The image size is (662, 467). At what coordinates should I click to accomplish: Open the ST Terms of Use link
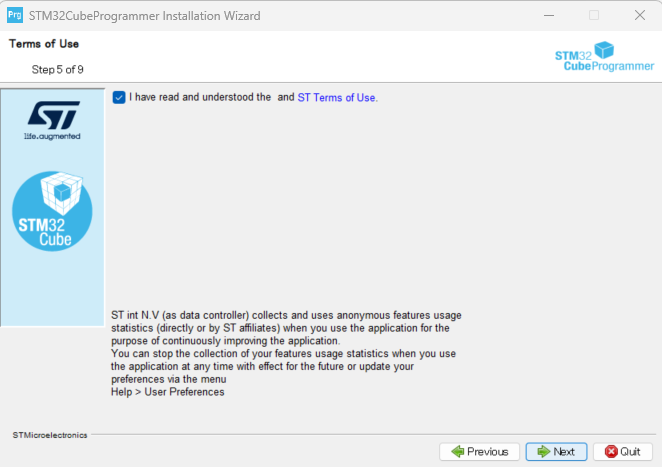pos(337,98)
